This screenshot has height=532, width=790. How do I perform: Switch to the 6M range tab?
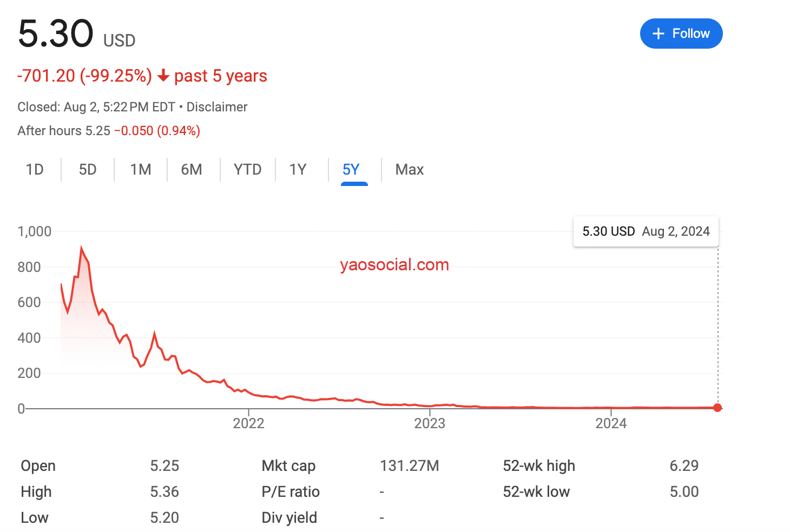pyautogui.click(x=192, y=170)
